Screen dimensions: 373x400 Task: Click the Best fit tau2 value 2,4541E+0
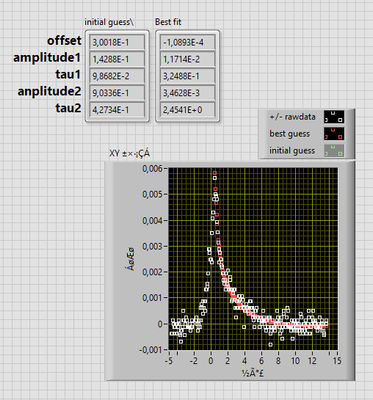188,110
